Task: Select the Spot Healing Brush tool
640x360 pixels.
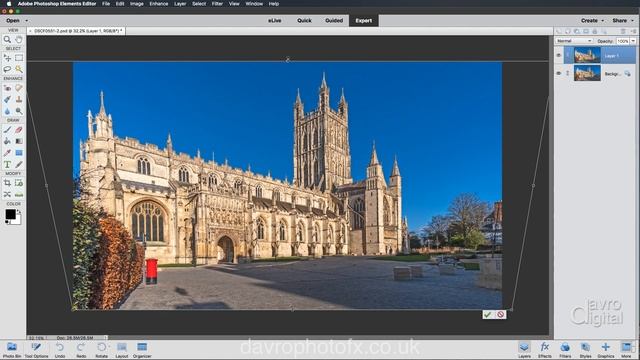Action: tap(19, 88)
